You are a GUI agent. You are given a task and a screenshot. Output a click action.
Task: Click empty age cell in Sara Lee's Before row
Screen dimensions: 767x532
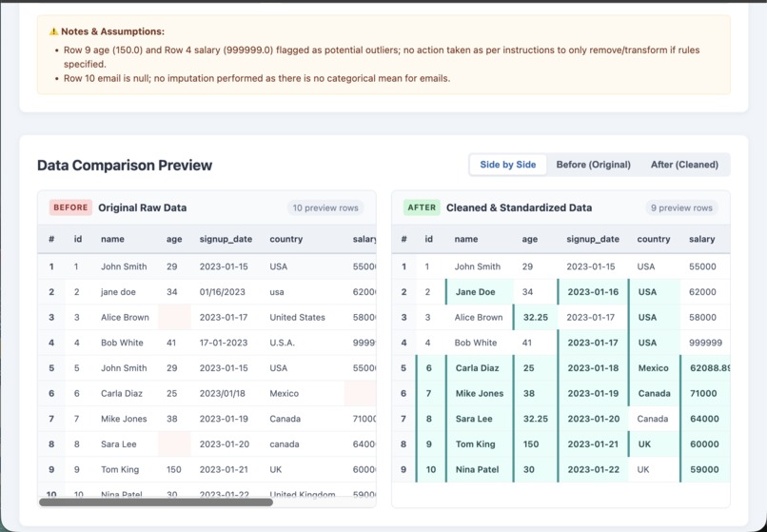(x=174, y=444)
